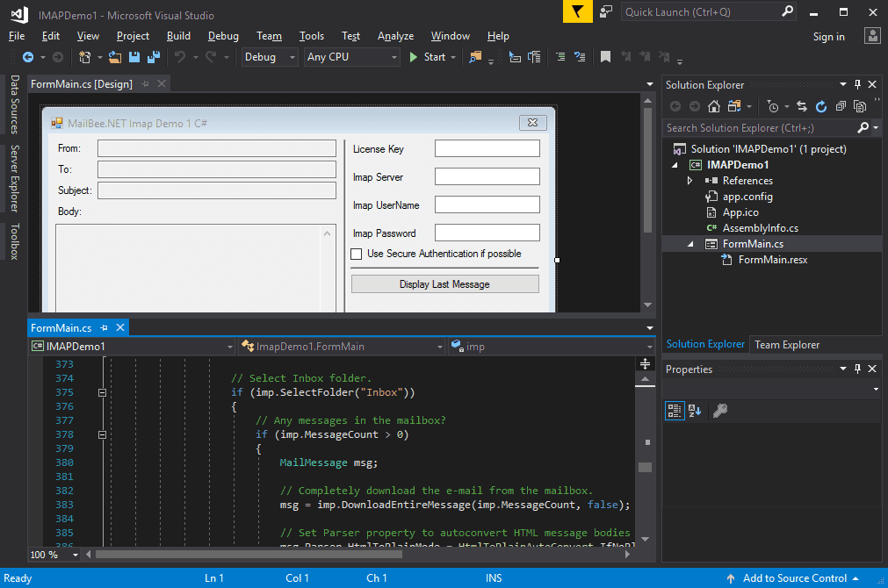Select AssemblyInfo.cs in Solution Explorer
This screenshot has width=888, height=588.
pyautogui.click(x=760, y=228)
